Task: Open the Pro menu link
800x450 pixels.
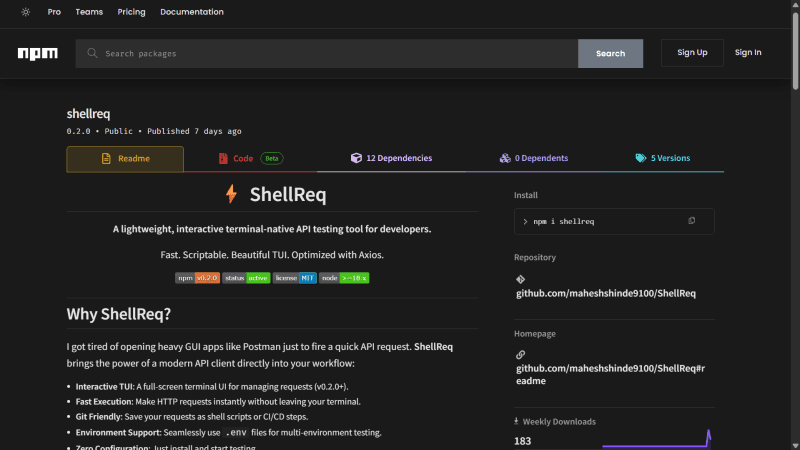Action: [x=54, y=12]
